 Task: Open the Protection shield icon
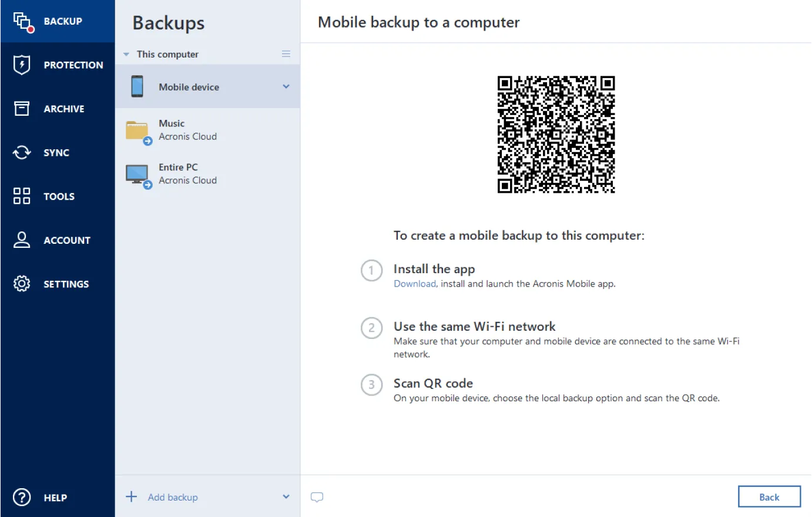(x=22, y=65)
